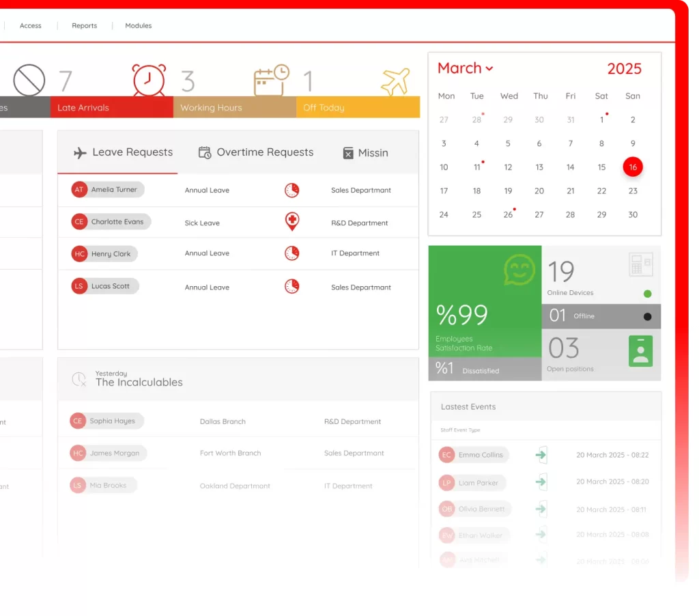This screenshot has width=699, height=616.
Task: Click Mia Brooks name chip
Action: click(103, 486)
